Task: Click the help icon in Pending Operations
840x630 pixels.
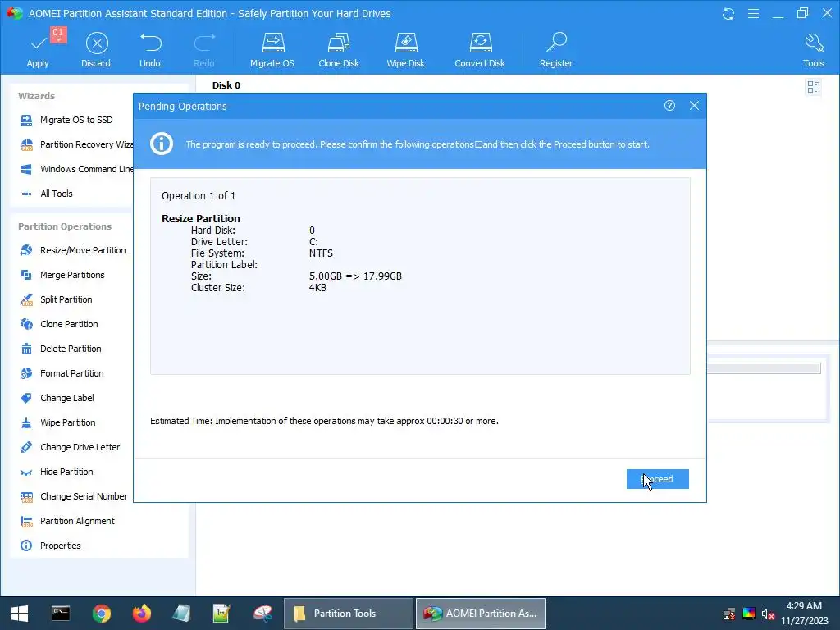Action: [669, 106]
